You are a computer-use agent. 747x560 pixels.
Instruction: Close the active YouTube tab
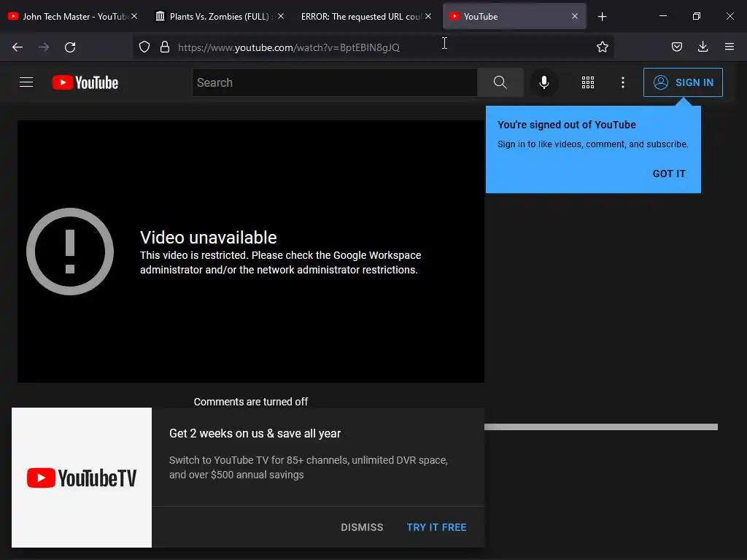pyautogui.click(x=575, y=16)
